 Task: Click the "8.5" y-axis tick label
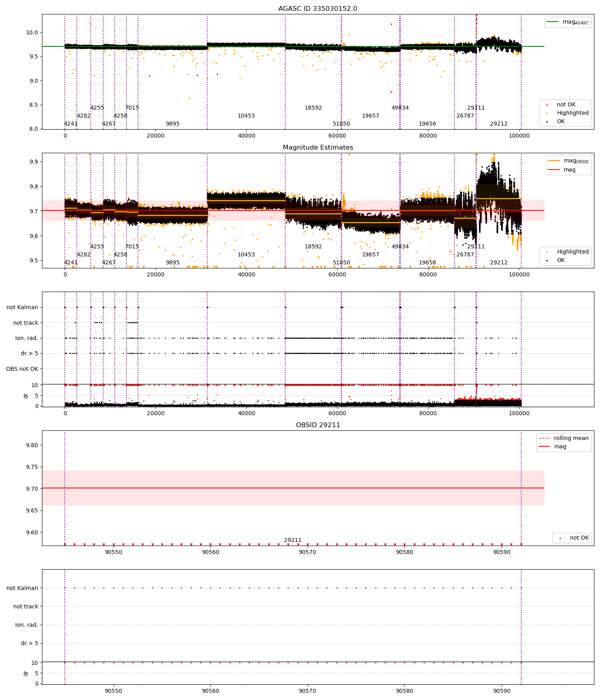(x=33, y=105)
